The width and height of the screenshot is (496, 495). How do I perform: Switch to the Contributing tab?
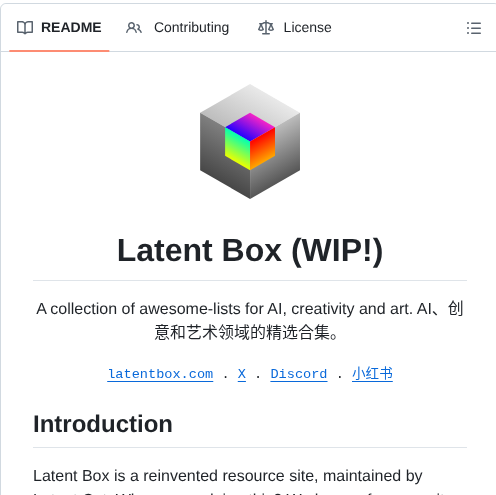(x=177, y=28)
